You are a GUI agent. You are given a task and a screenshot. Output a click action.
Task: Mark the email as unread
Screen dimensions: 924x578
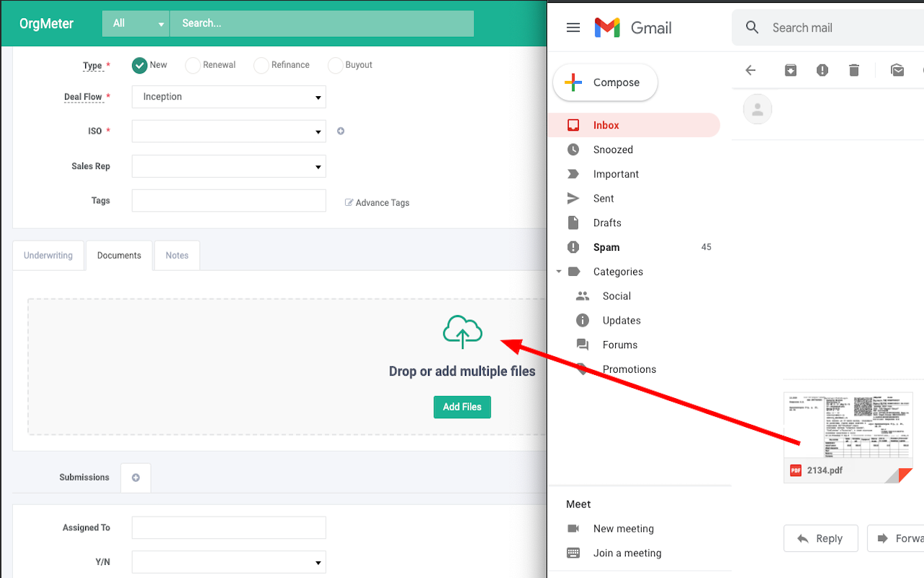897,70
